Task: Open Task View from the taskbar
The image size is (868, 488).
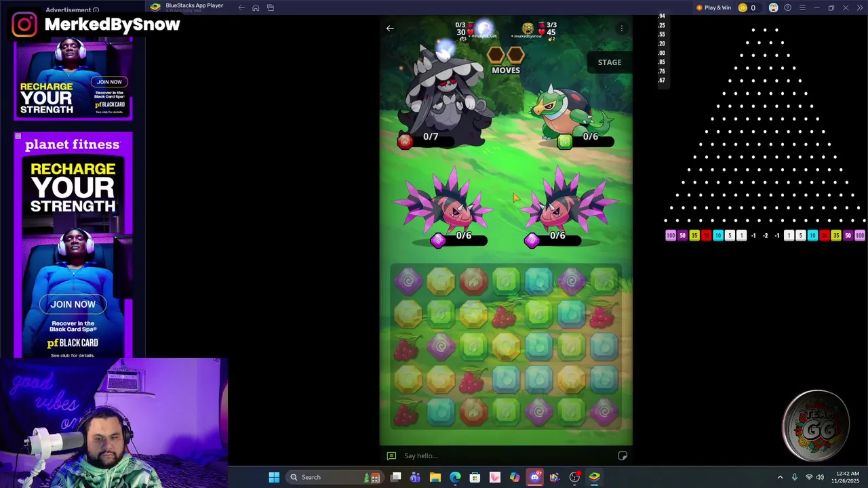Action: 395,477
